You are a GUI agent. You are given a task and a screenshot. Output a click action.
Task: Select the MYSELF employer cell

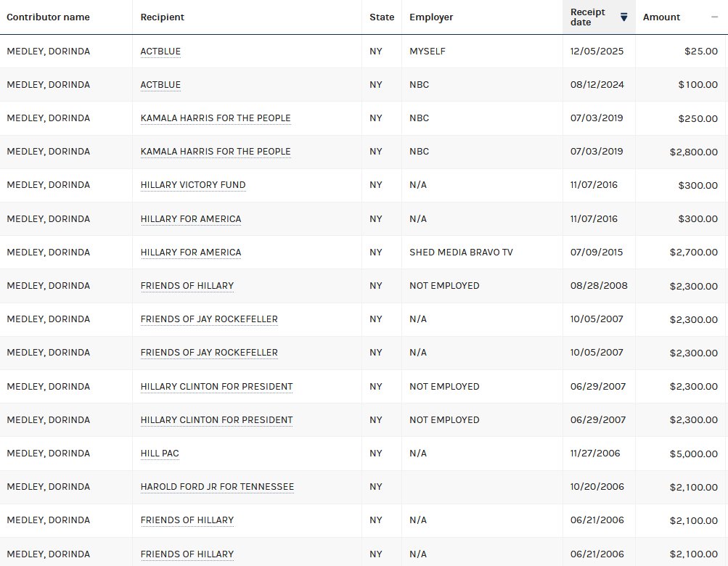point(427,52)
